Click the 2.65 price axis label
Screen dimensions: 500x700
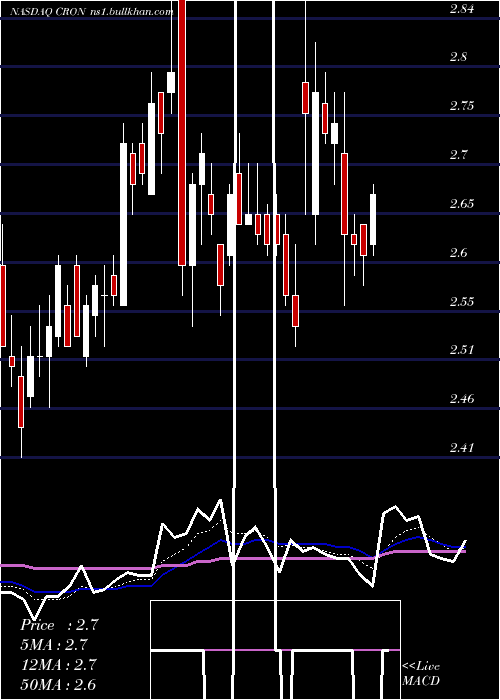(462, 204)
